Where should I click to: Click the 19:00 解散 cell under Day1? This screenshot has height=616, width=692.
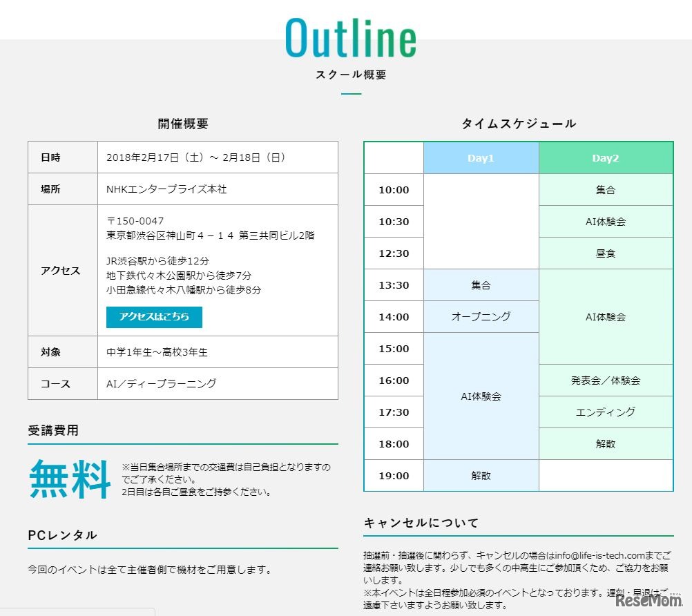pos(481,475)
